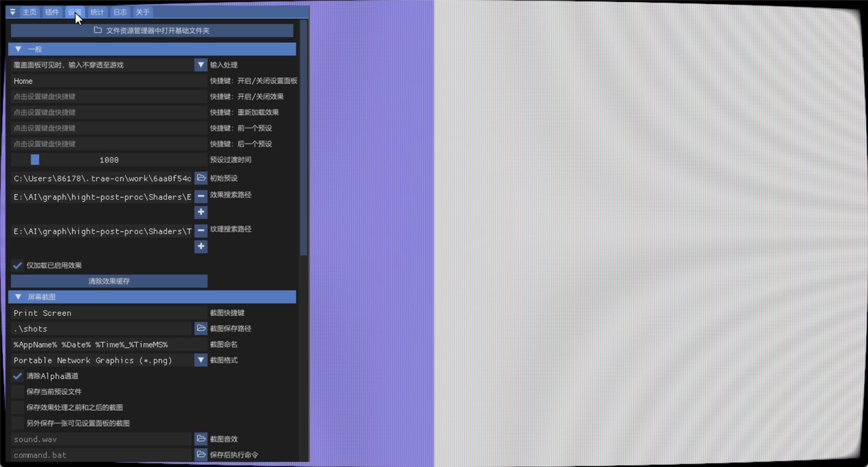Select the 设置 tab
The height and width of the screenshot is (467, 868).
click(75, 12)
